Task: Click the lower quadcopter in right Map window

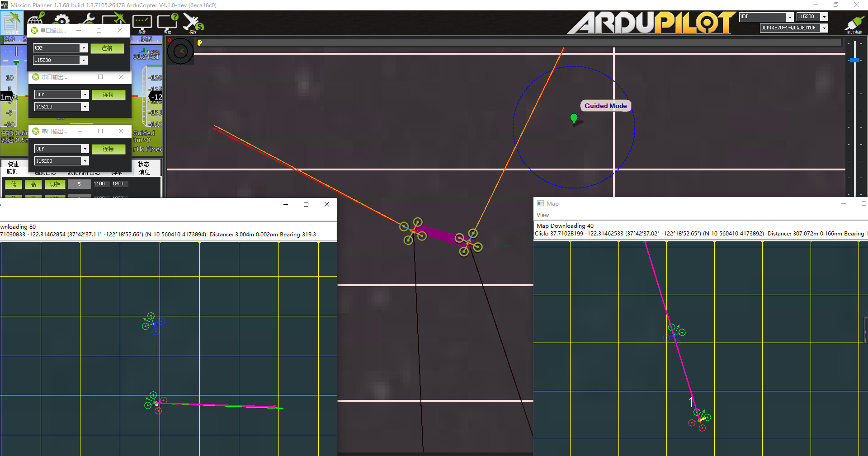Action: [x=700, y=420]
